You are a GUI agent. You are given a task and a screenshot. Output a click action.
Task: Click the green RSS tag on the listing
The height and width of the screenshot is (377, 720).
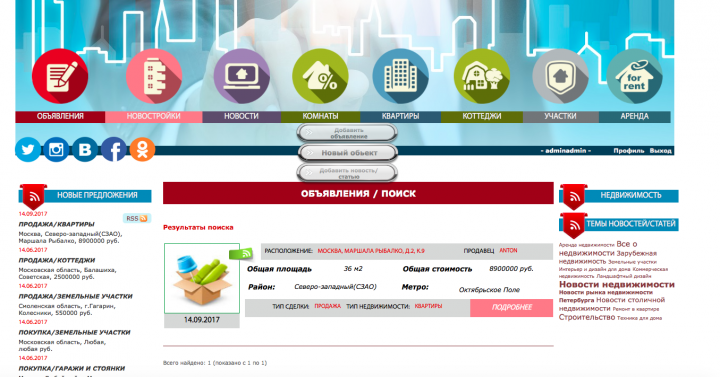click(241, 253)
